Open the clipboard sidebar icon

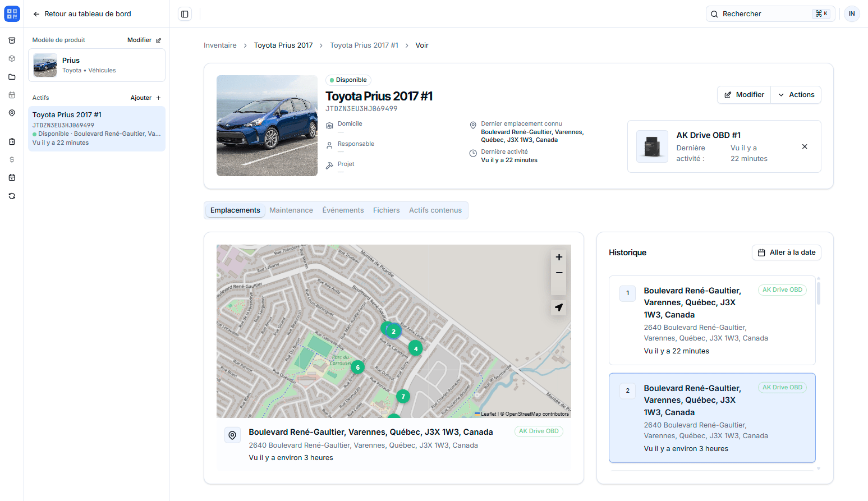click(12, 141)
